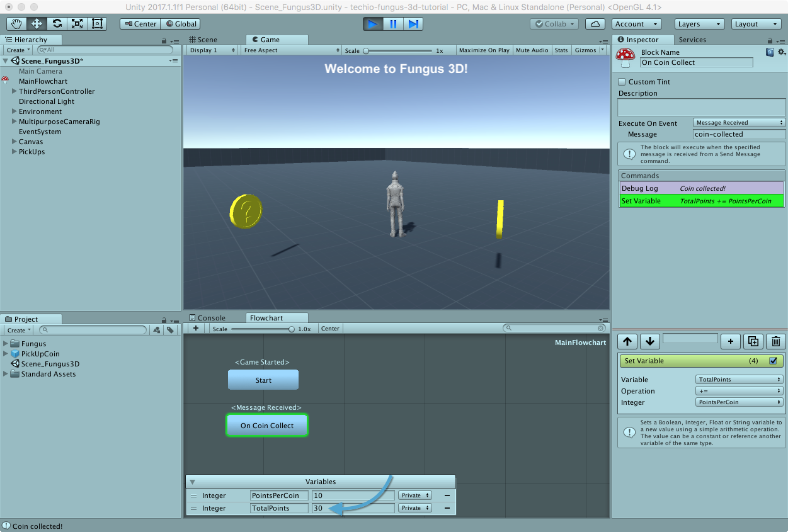Expand ThirdPersonController in Hierarchy
Viewport: 788px width, 532px height.
(x=14, y=91)
